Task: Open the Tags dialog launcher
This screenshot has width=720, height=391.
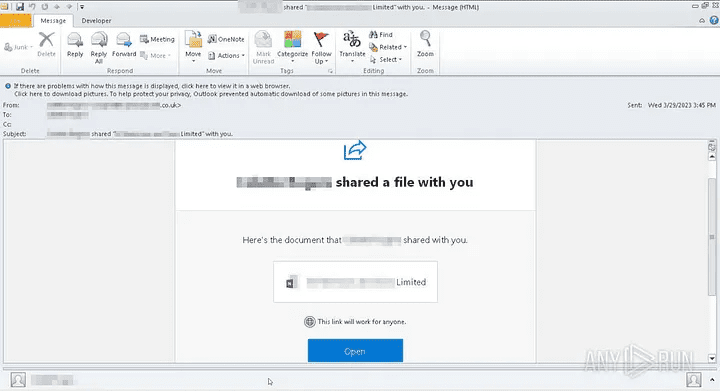Action: pos(330,71)
